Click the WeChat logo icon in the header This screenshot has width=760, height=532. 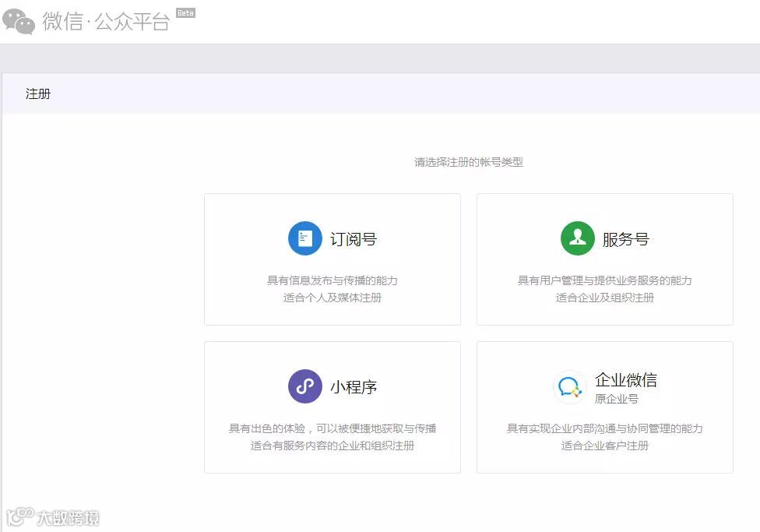coord(19,22)
